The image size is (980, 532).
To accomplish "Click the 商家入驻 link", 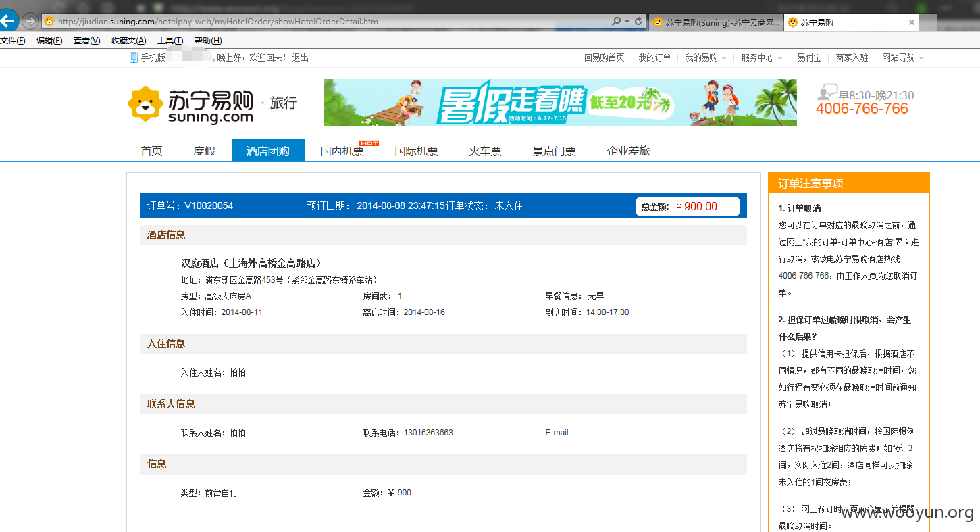I will coord(852,57).
